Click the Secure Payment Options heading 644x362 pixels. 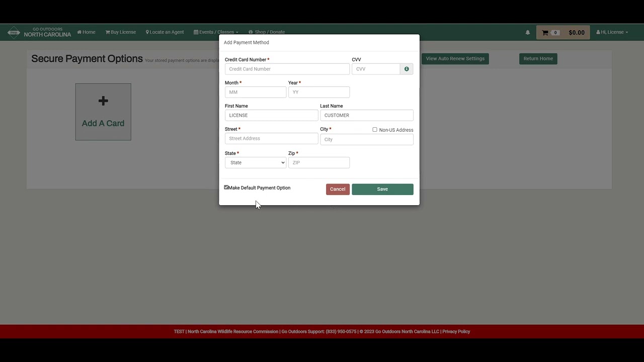click(x=87, y=59)
